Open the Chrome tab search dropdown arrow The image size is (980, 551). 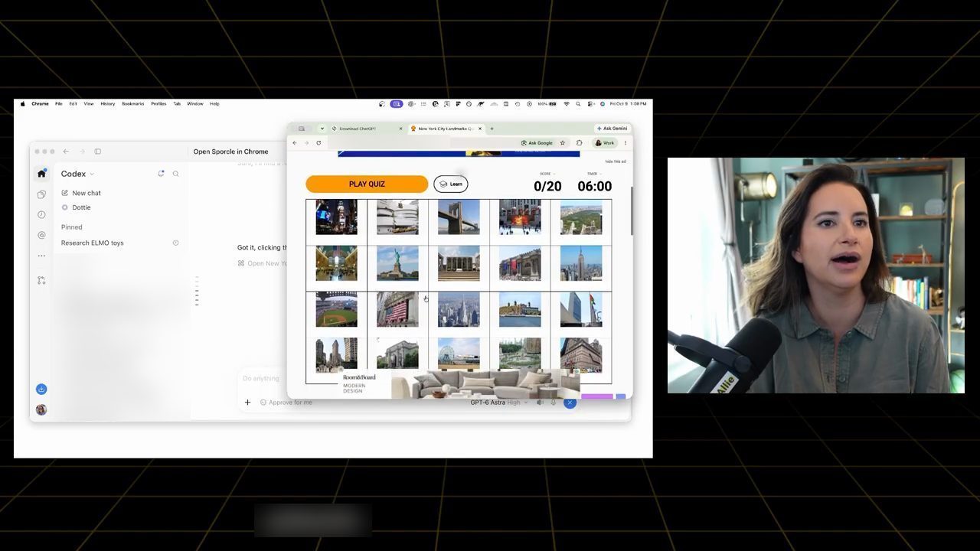click(x=322, y=129)
